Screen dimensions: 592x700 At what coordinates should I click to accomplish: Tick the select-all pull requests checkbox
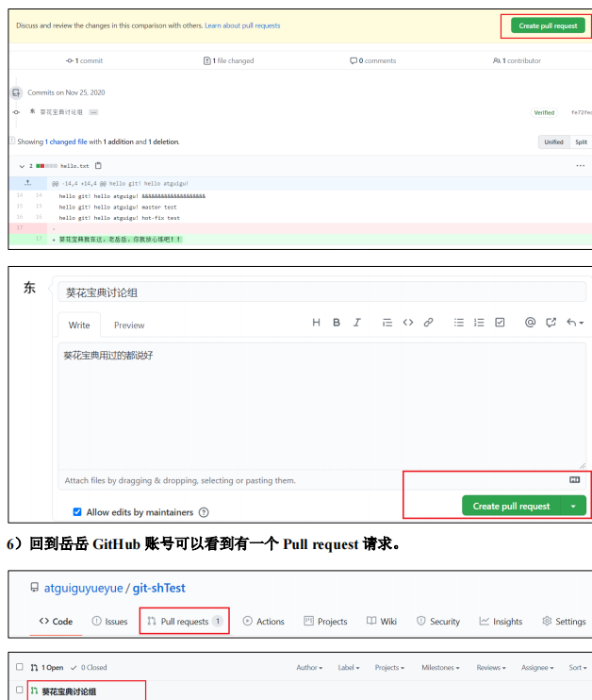[x=19, y=667]
